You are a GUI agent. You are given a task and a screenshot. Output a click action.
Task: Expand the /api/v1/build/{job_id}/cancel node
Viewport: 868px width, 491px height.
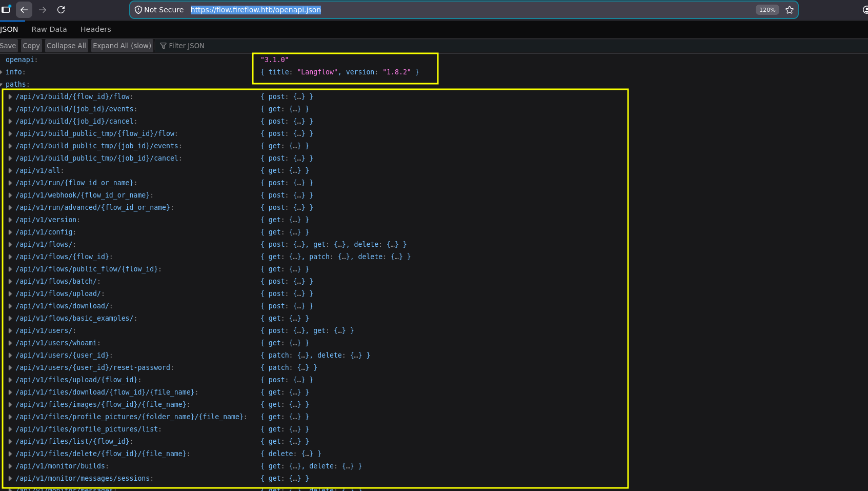click(x=10, y=121)
